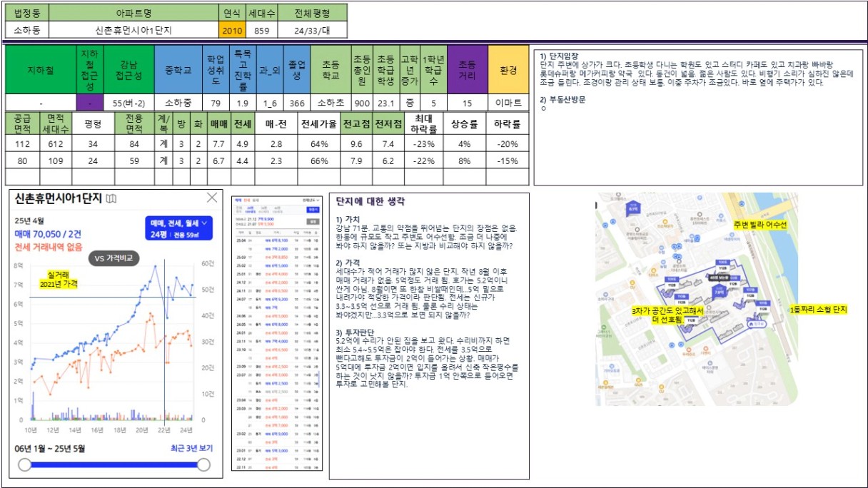This screenshot has height=488, width=868.
Task: Click the 9.6 전고점 cell
Action: (x=356, y=144)
